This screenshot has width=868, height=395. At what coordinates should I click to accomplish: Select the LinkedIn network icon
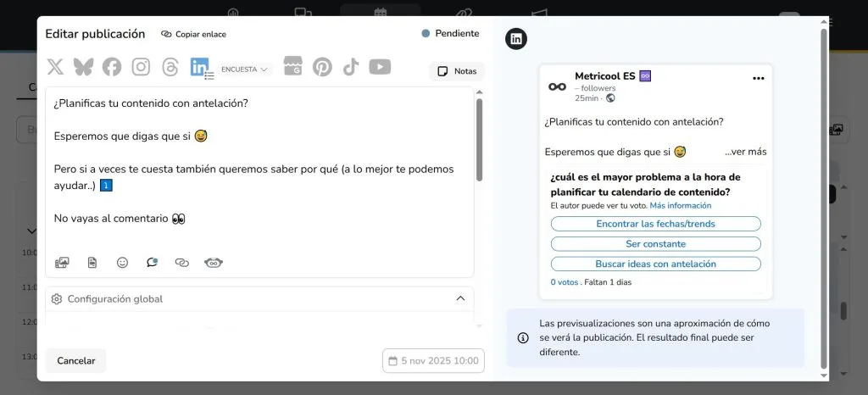pyautogui.click(x=199, y=67)
